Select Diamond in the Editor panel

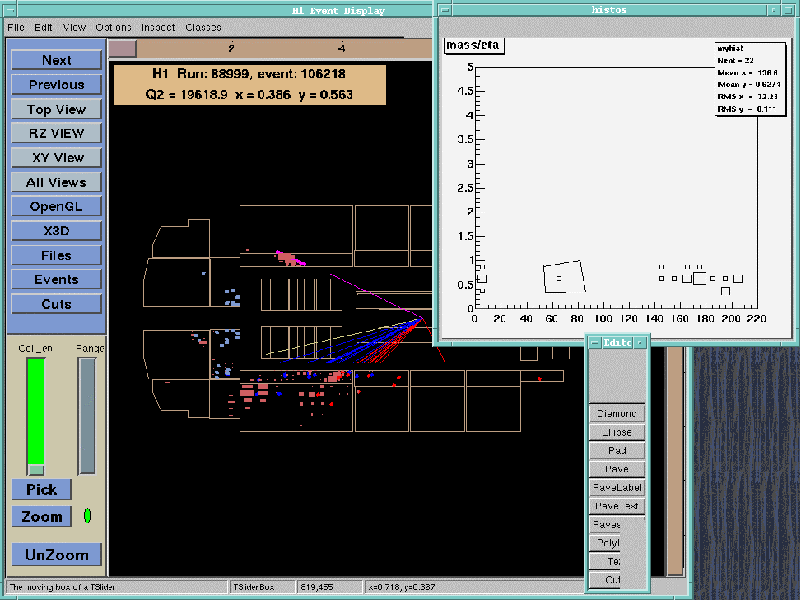[x=617, y=414]
